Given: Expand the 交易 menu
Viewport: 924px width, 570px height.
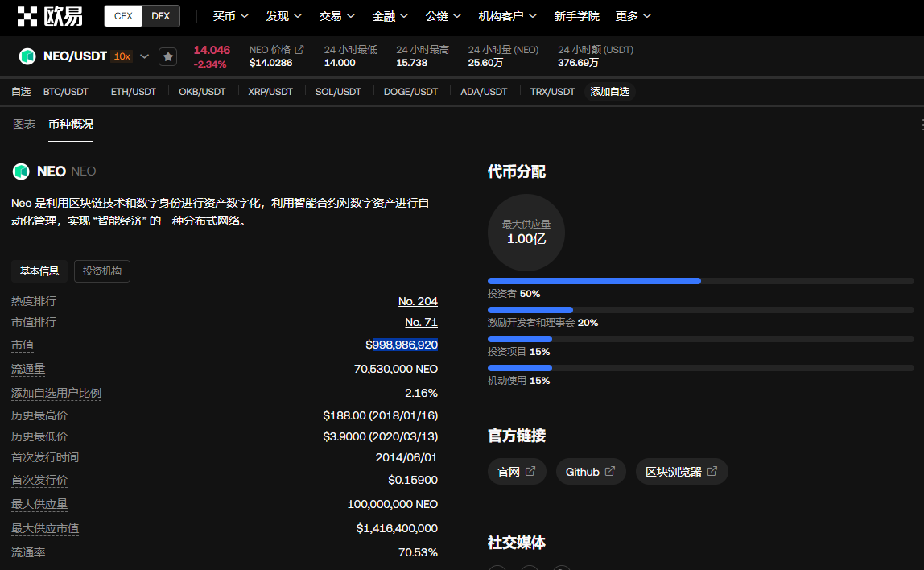Looking at the screenshot, I should click(336, 17).
